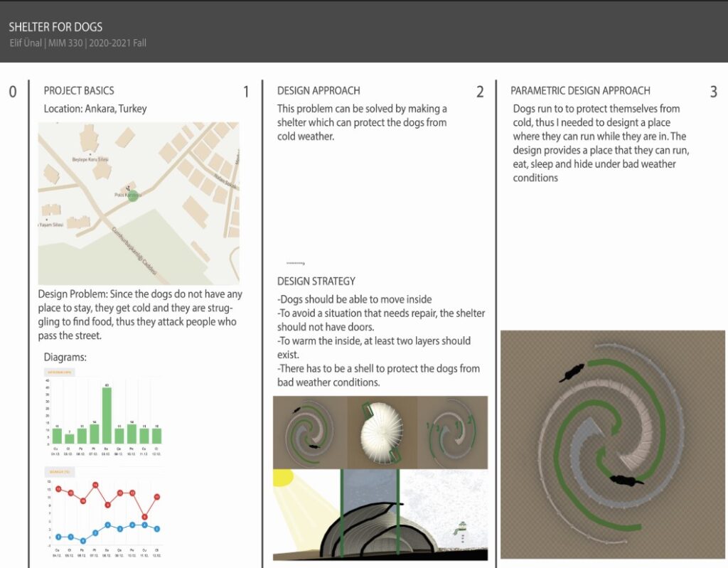
Task: Select the DESIGN APPROACH section heading
Action: [x=318, y=91]
